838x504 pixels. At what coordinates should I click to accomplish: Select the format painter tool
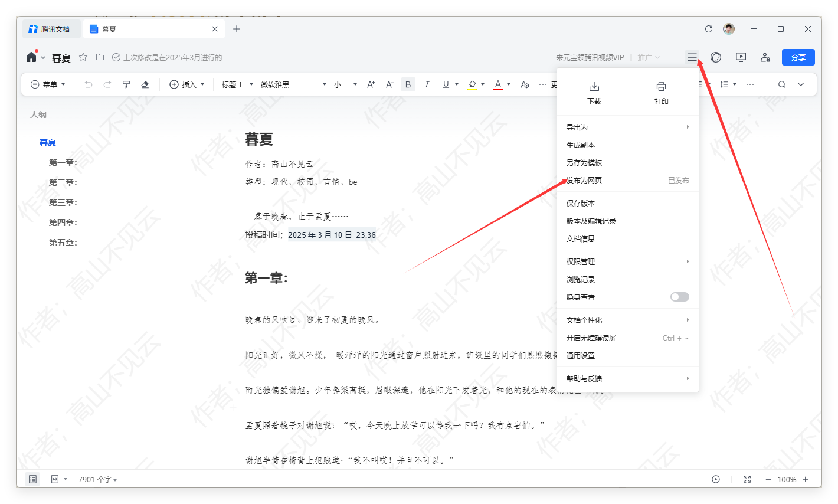click(x=126, y=84)
